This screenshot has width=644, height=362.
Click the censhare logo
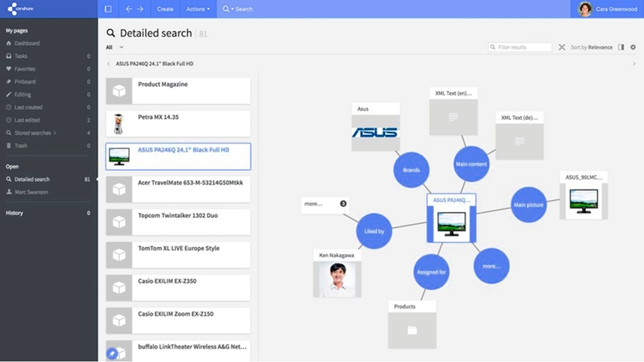[x=20, y=8]
